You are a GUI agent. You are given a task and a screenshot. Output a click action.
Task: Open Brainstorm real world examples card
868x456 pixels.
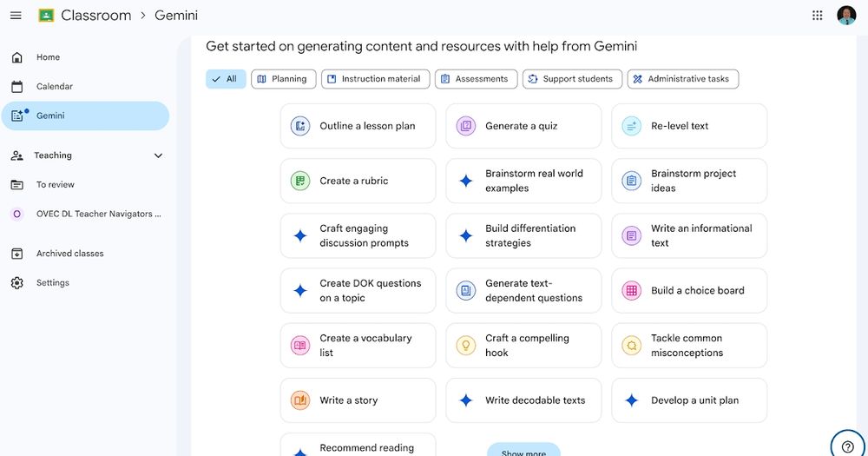click(523, 181)
